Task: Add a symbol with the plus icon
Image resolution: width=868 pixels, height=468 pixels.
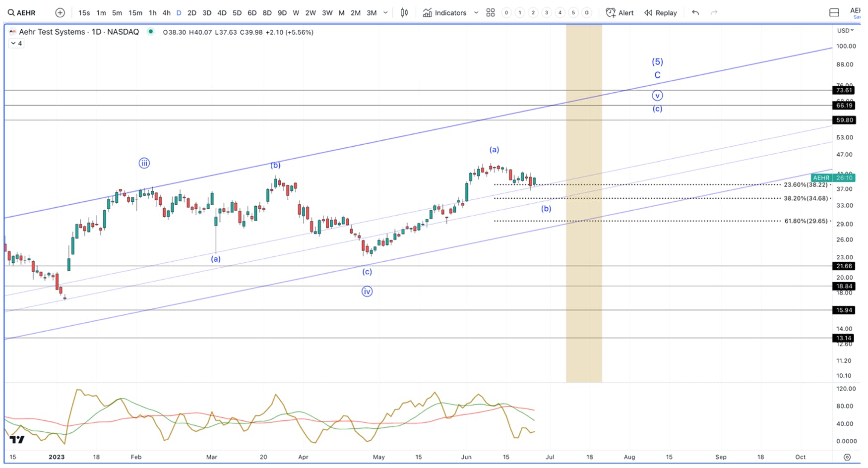Action: (x=60, y=13)
